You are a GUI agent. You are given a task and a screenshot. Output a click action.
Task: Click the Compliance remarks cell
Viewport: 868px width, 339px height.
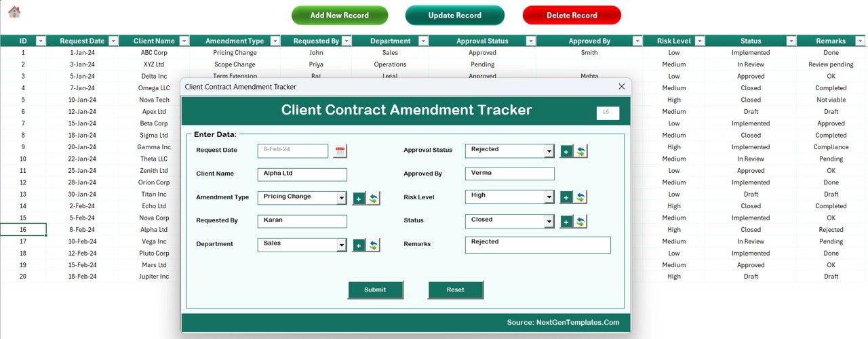[831, 147]
